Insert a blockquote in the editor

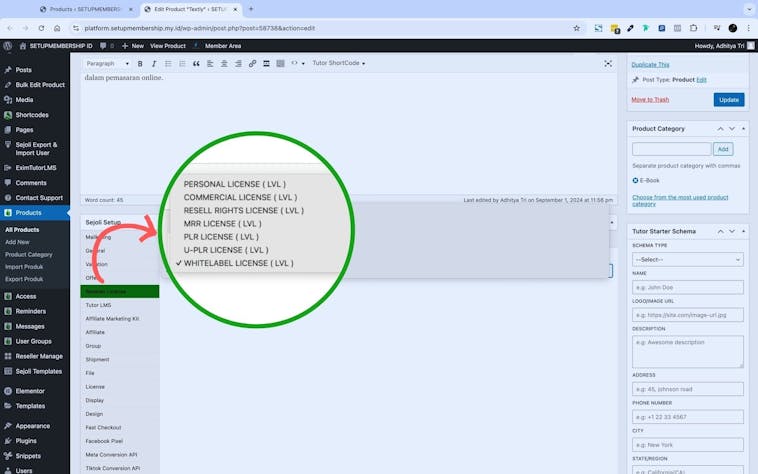[196, 63]
